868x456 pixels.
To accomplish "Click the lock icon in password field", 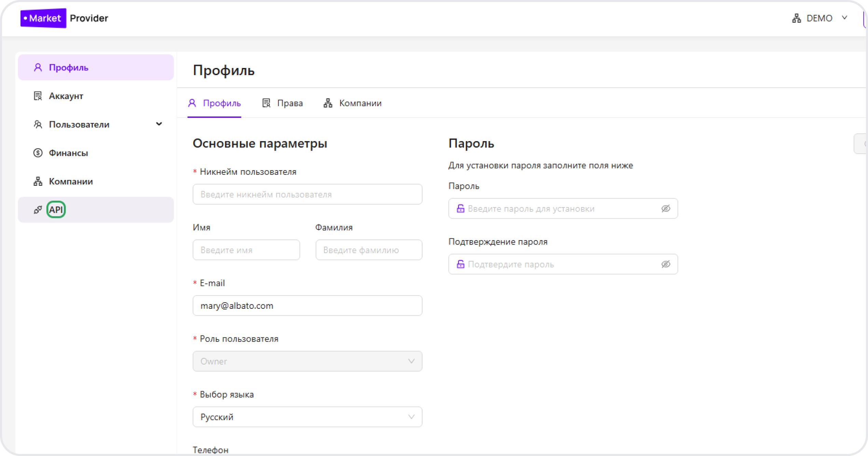I will coord(460,209).
